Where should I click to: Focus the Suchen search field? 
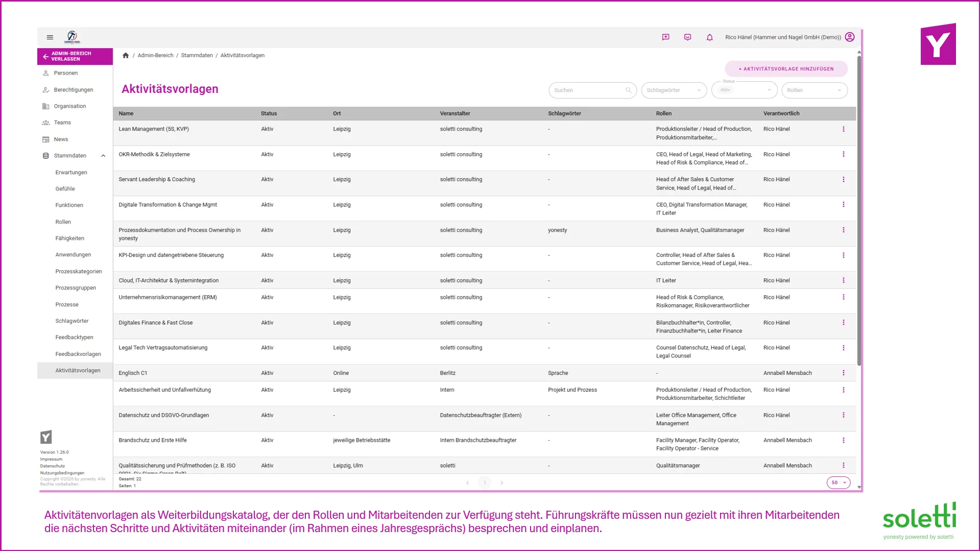(x=592, y=90)
